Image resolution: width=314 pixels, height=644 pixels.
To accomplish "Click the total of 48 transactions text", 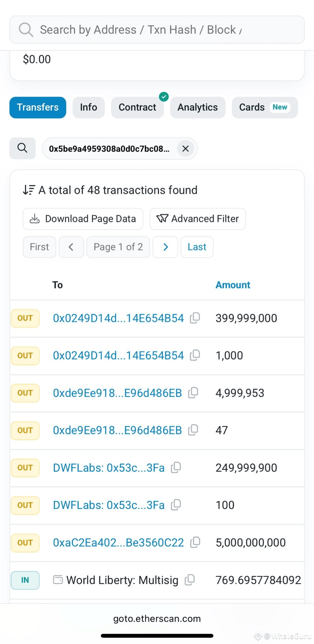I will coord(118,190).
